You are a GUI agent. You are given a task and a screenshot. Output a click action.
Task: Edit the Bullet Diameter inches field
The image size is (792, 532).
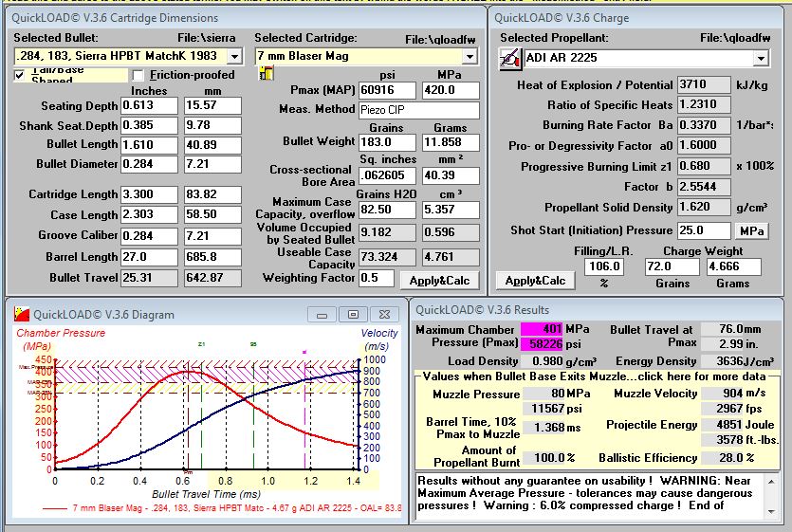point(149,164)
